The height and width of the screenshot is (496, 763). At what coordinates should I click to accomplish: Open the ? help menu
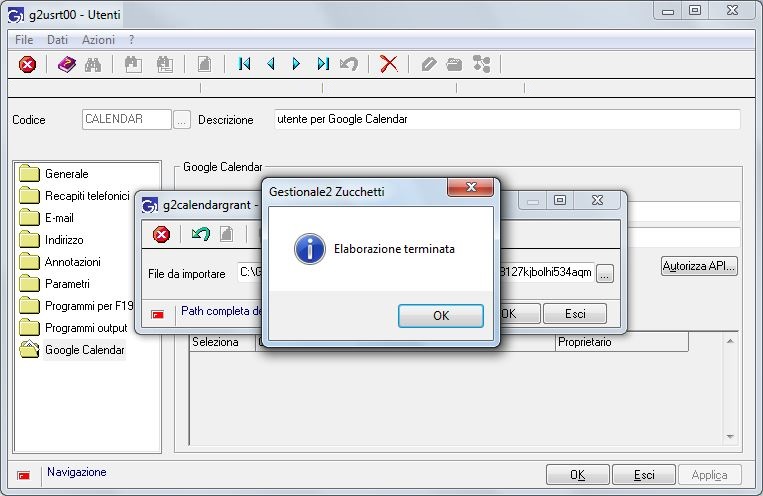pyautogui.click(x=131, y=40)
